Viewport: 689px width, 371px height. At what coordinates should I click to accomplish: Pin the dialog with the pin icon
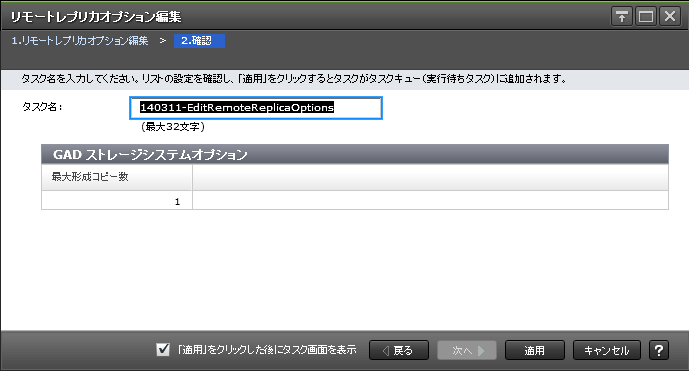click(621, 17)
